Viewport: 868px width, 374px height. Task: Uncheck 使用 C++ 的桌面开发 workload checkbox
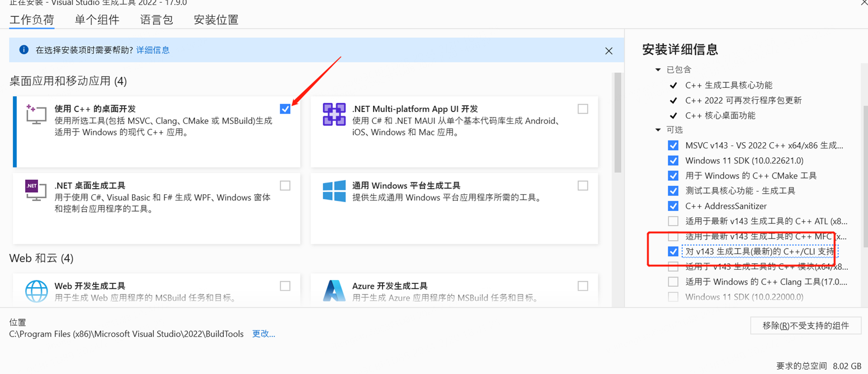285,109
